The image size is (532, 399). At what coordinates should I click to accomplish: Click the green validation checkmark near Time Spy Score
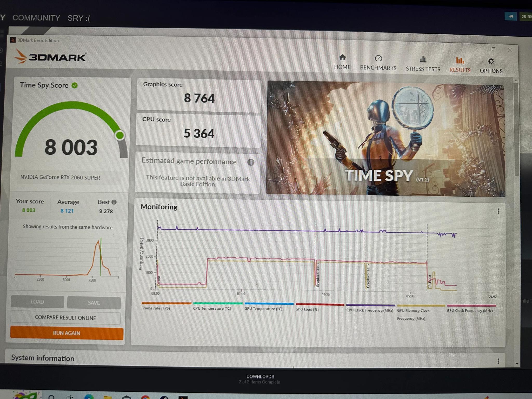(x=75, y=85)
